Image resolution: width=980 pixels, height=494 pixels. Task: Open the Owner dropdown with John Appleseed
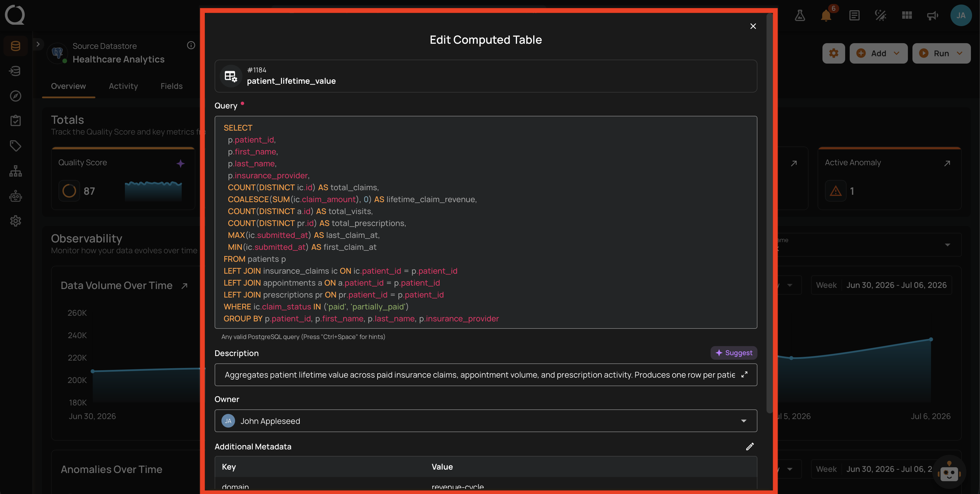point(485,421)
